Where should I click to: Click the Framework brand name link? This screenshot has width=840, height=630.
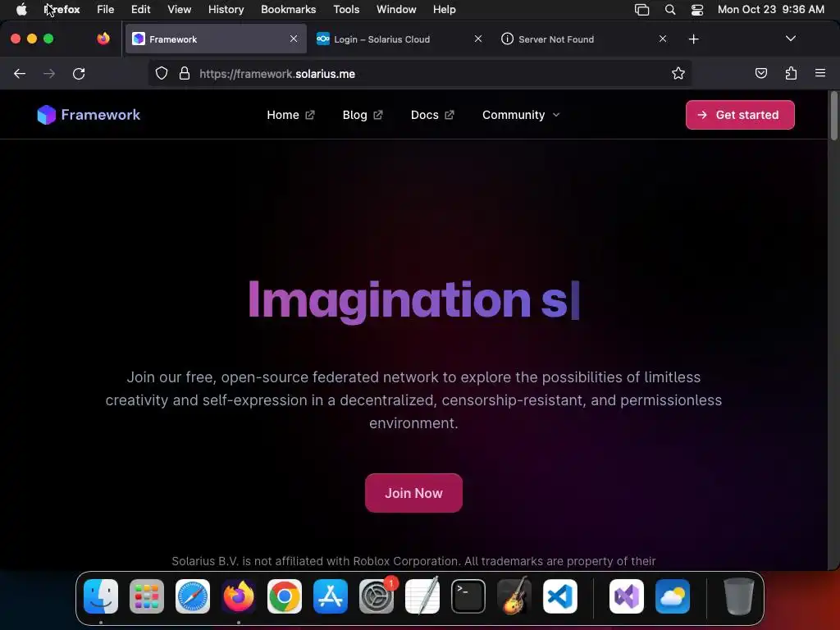(x=101, y=115)
